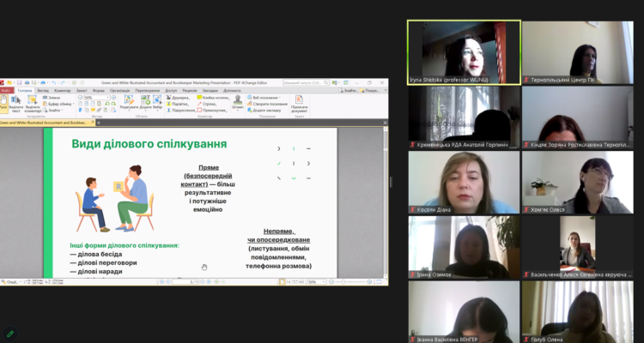Click Sign Document (Підписати документ)
This screenshot has width=644, height=343.
tap(300, 105)
